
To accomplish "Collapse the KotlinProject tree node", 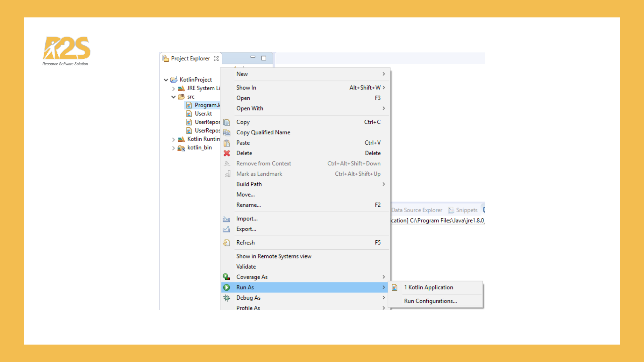I will [x=166, y=80].
